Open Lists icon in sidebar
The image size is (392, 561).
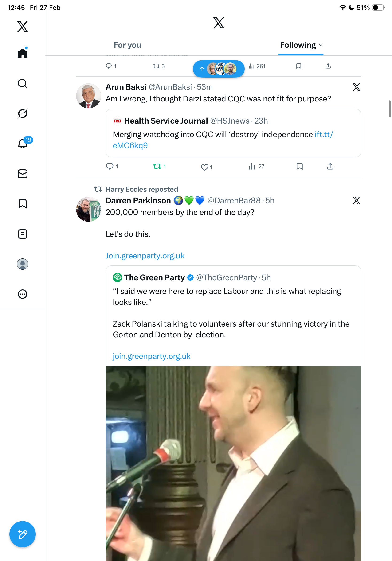(x=23, y=234)
